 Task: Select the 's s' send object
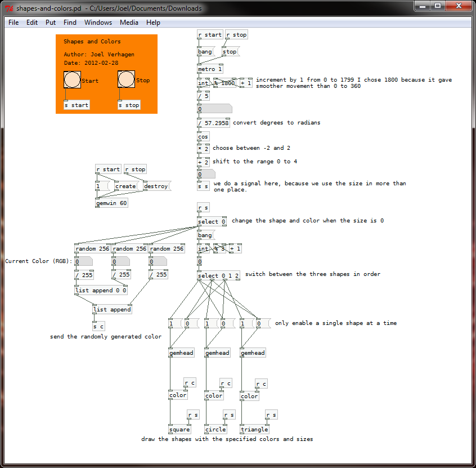tap(203, 186)
